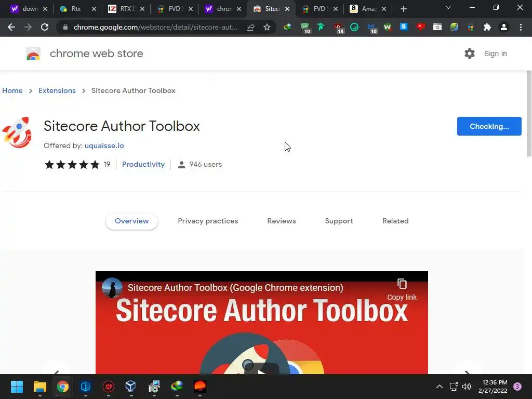Open VirtualBox from the taskbar
This screenshot has height=399, width=532.
point(131,387)
